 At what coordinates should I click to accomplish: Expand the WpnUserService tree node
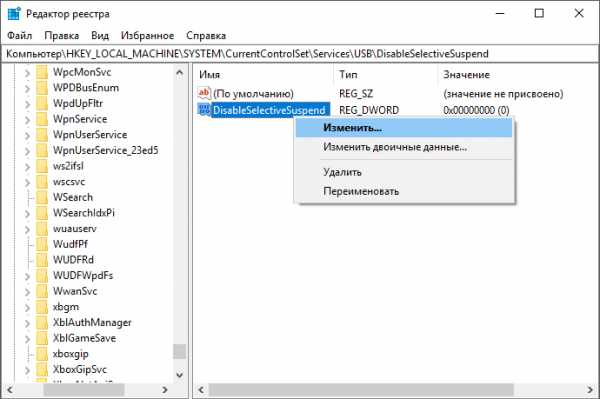pos(27,135)
